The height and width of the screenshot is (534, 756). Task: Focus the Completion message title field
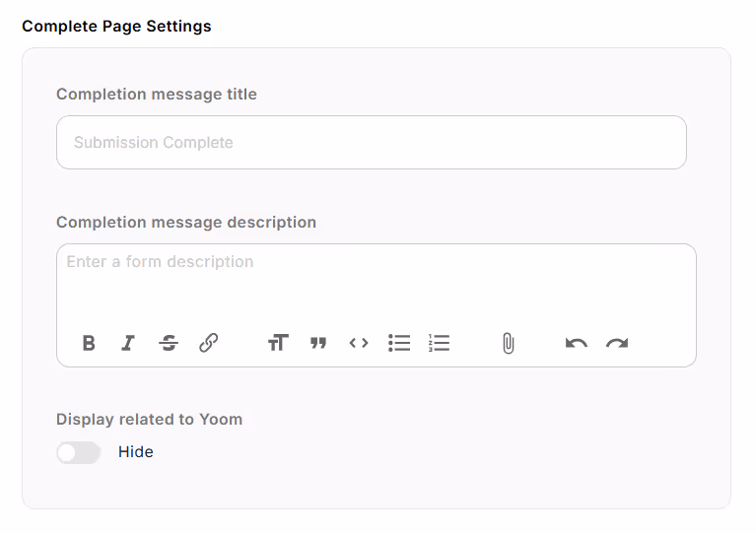(372, 142)
